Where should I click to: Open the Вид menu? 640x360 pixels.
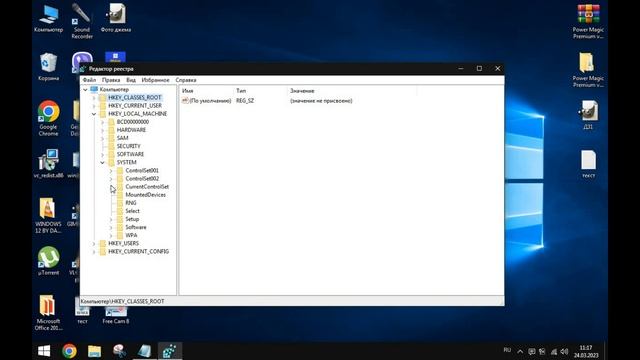coord(131,80)
